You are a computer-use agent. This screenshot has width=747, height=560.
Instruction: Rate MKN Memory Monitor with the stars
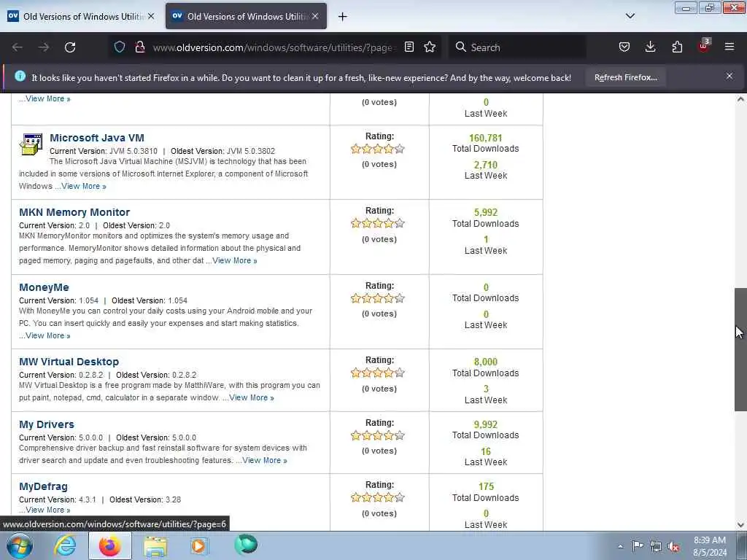[377, 223]
